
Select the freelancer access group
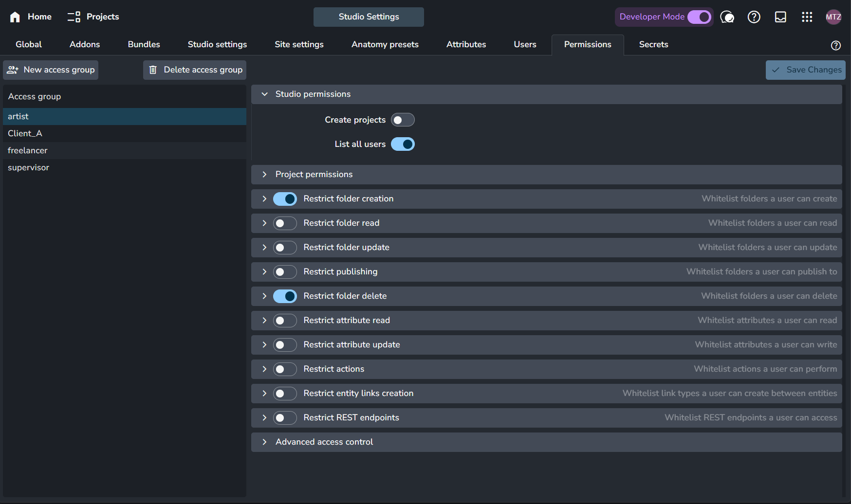(x=28, y=150)
